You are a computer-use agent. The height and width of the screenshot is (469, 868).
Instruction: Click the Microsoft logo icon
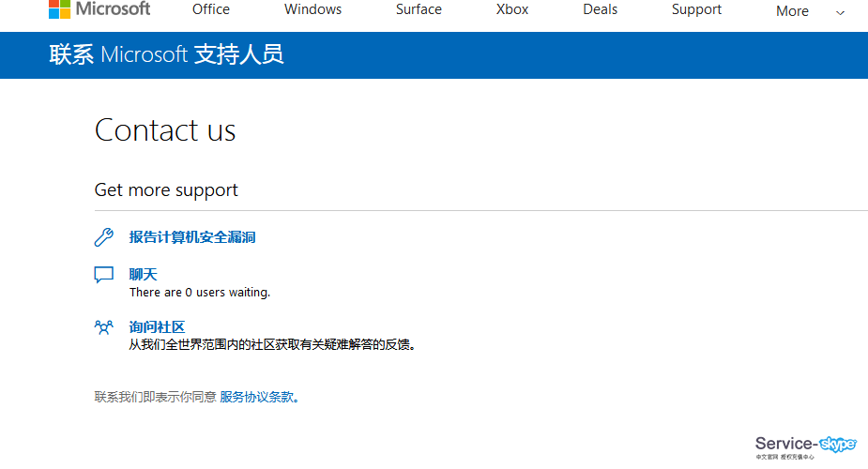point(59,8)
